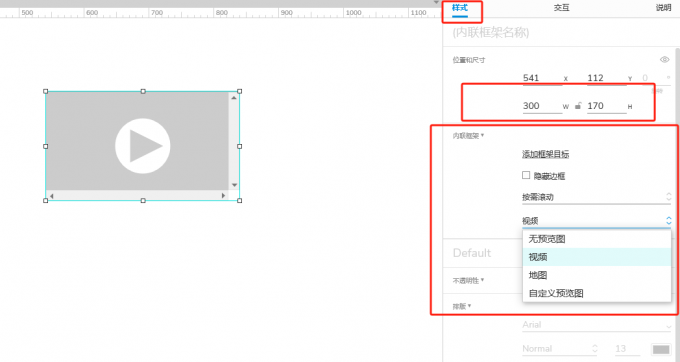
Task: Click the font color swatch
Action: 661,349
